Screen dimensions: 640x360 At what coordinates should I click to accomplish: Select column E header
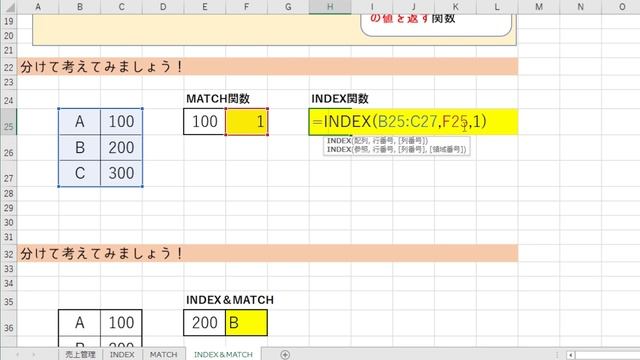(x=204, y=7)
